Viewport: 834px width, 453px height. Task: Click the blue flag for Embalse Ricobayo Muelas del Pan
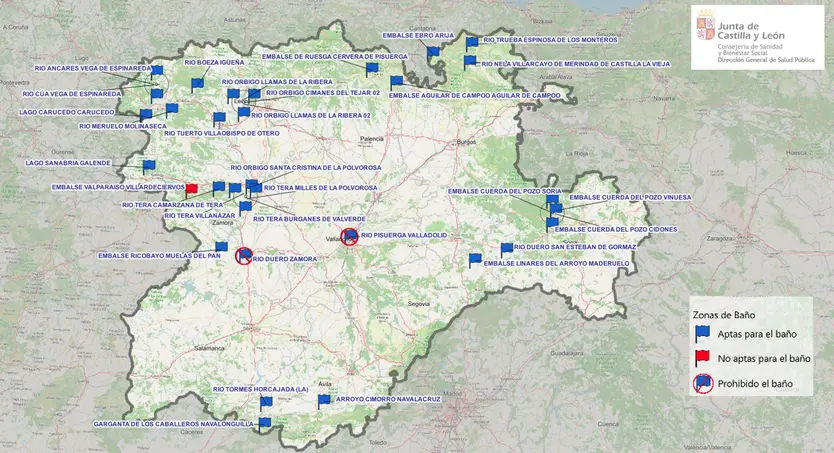[221, 248]
